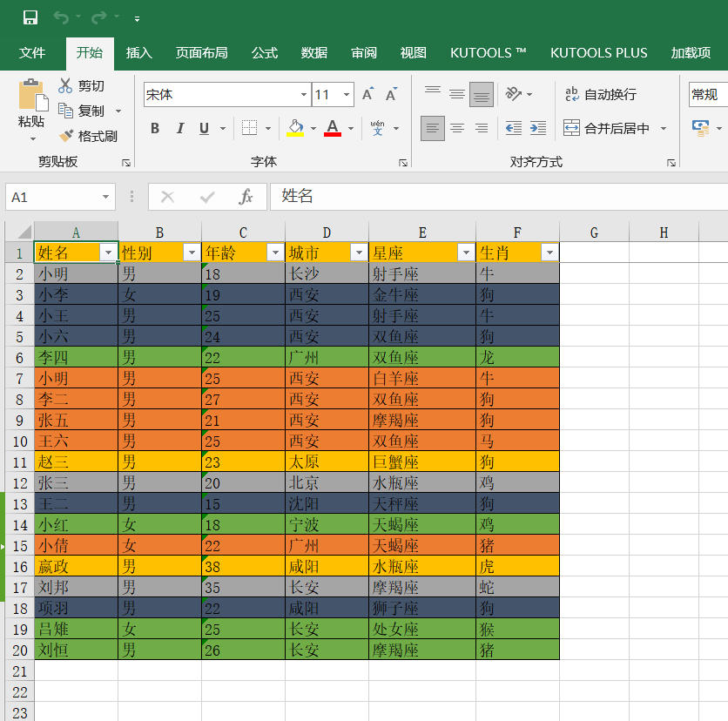This screenshot has width=728, height=721.
Task: Open font size 11 dropdown
Action: pos(347,94)
